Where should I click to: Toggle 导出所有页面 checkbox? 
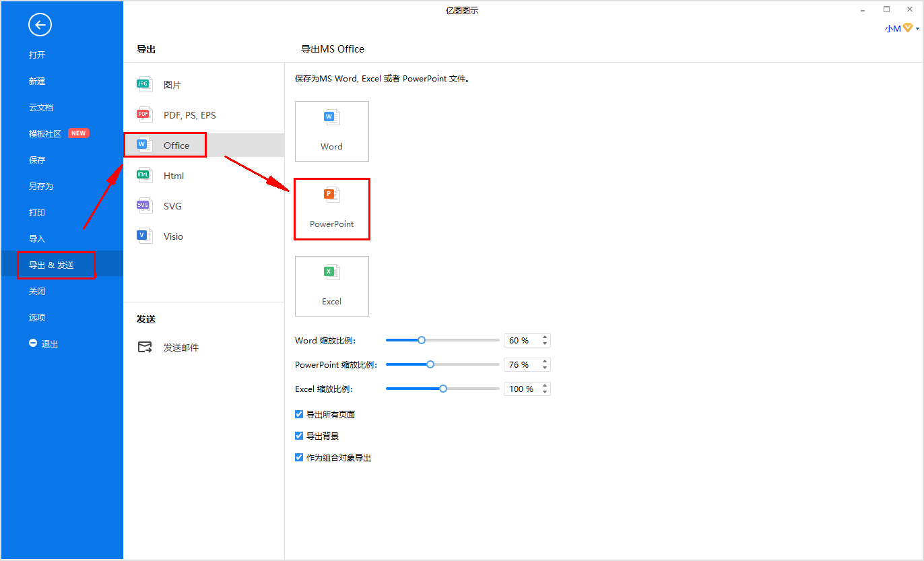coord(299,414)
